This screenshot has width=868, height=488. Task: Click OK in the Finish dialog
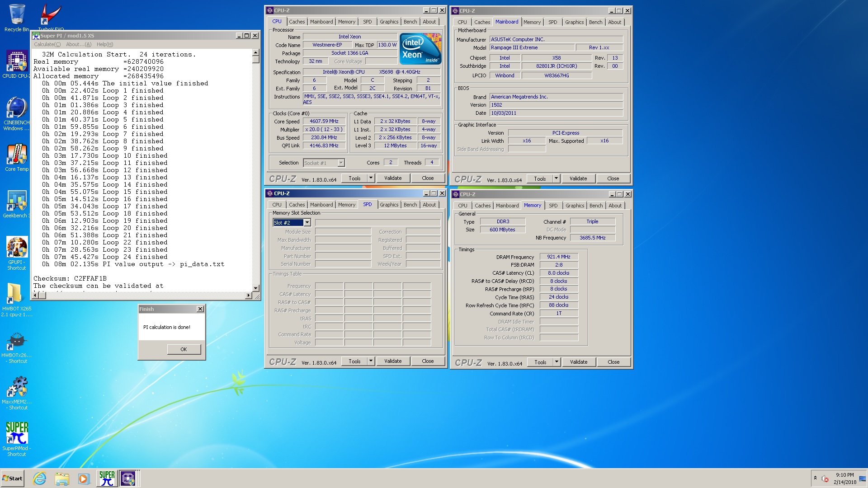point(184,349)
